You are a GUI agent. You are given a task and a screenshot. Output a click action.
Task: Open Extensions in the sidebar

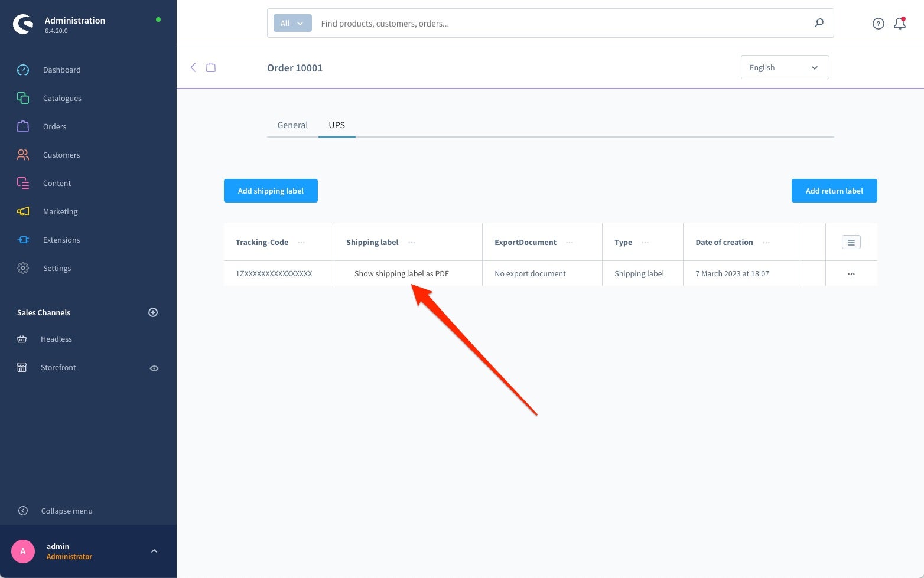click(x=61, y=240)
